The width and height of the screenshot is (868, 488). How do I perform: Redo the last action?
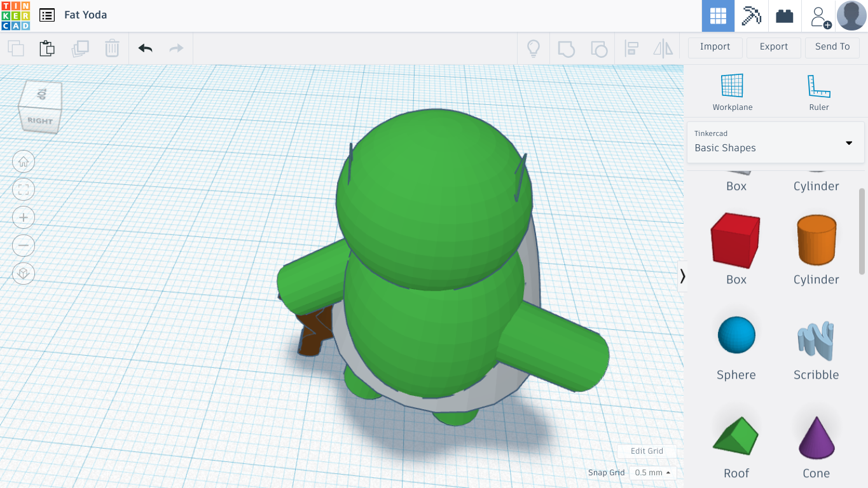tap(176, 48)
